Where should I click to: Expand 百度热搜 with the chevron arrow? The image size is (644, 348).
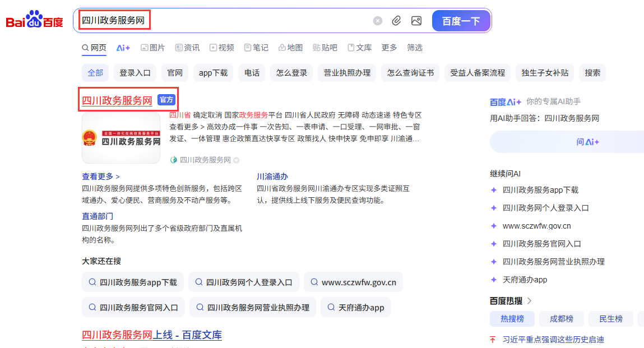(530, 301)
